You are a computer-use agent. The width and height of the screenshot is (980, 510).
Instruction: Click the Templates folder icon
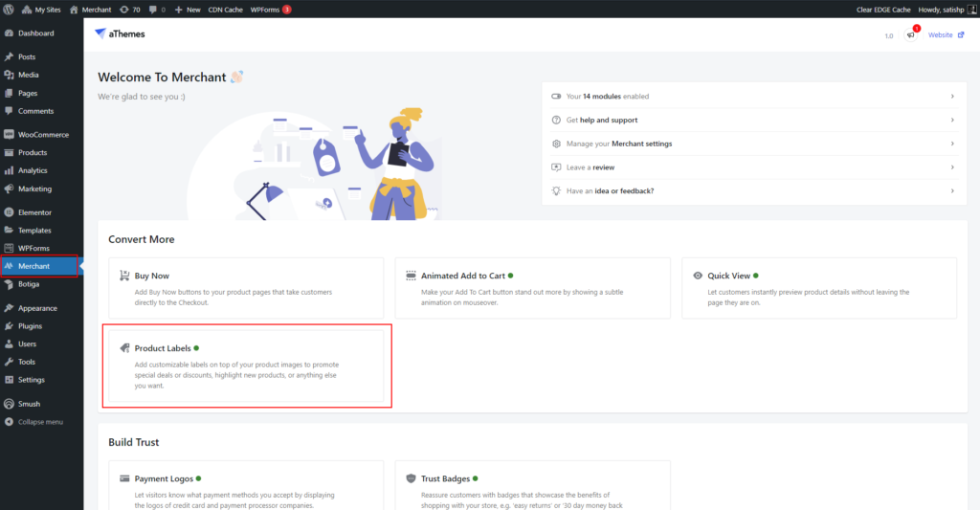coord(9,230)
